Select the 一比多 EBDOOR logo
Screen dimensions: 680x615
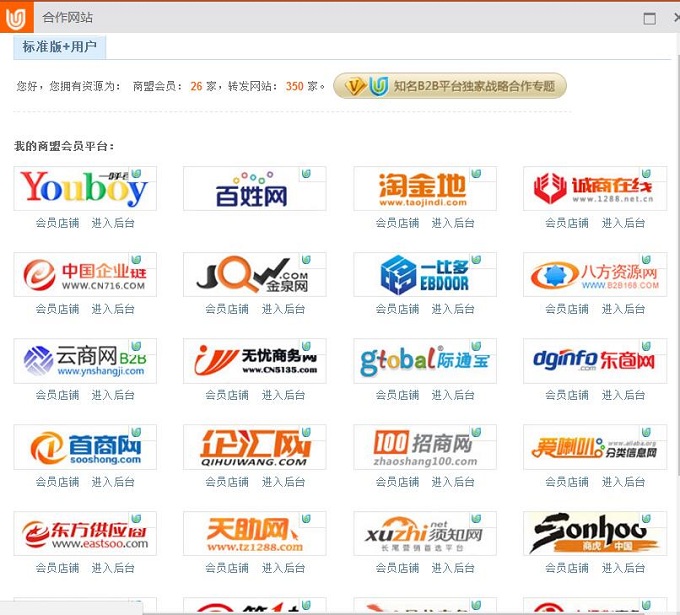(x=424, y=274)
